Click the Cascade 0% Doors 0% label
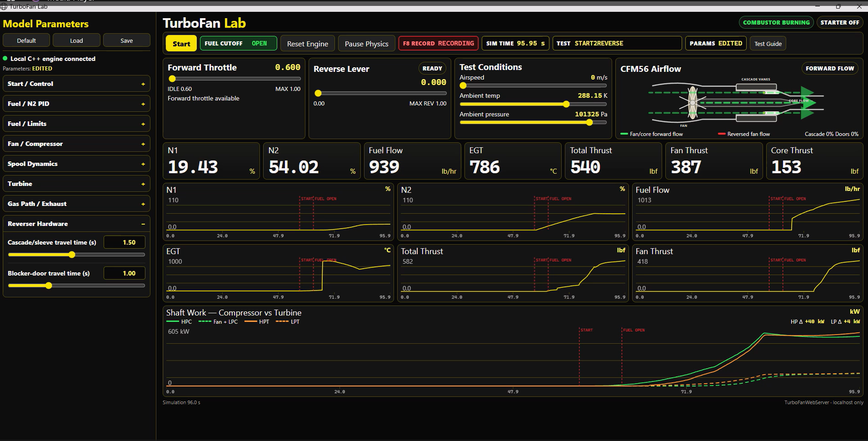This screenshot has height=441, width=868. click(831, 134)
